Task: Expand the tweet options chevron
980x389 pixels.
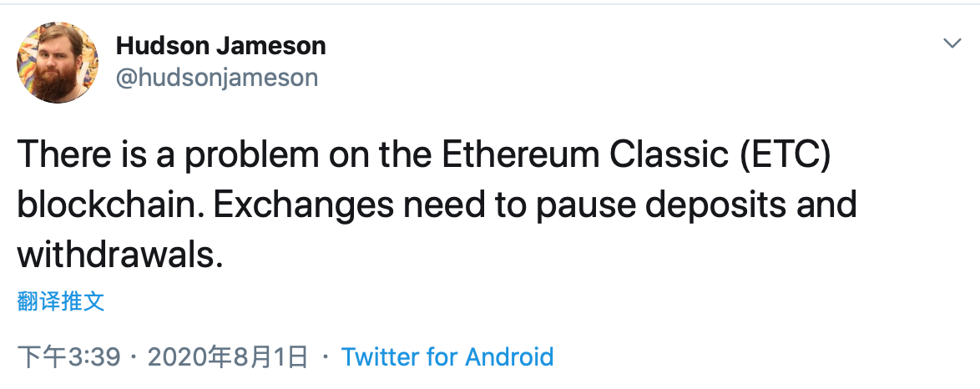Action: [x=952, y=43]
